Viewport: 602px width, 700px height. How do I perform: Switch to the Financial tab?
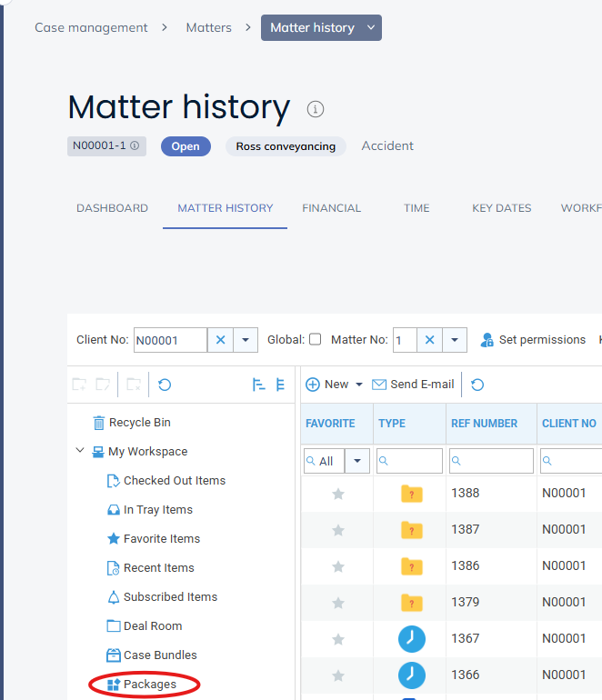pyautogui.click(x=332, y=208)
